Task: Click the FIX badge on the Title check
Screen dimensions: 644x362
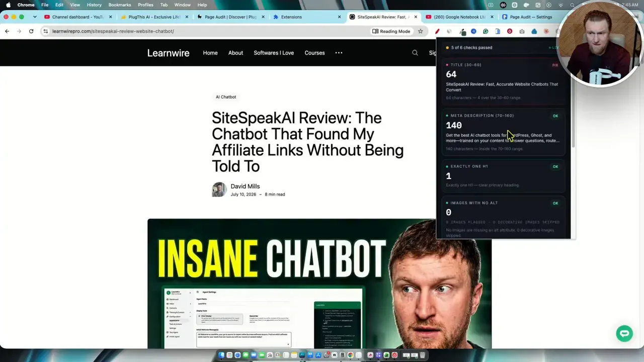Action: tap(555, 65)
